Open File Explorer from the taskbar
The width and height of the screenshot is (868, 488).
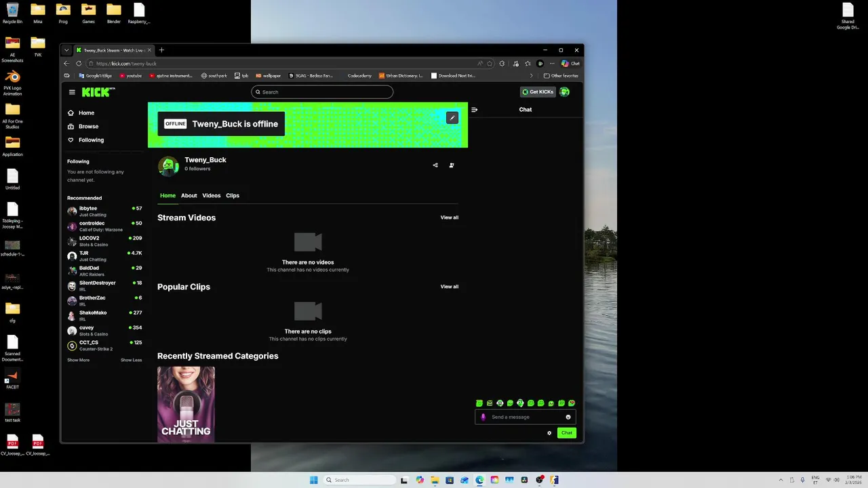[x=435, y=480]
